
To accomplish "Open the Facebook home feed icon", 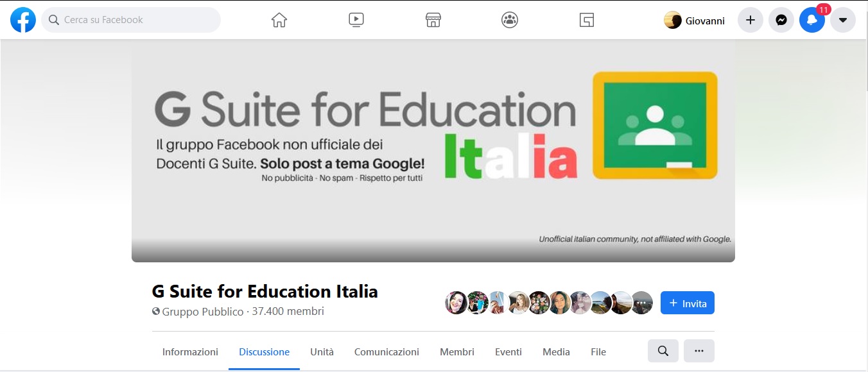I will coord(278,19).
